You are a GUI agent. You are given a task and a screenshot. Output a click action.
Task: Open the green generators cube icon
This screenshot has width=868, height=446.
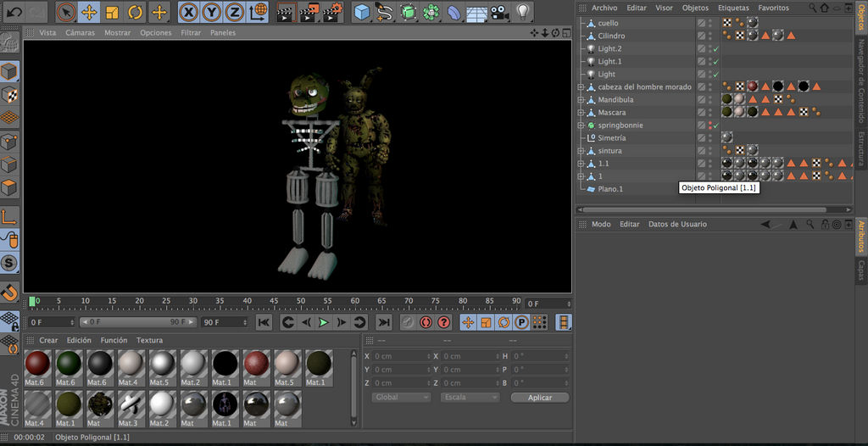coord(408,12)
